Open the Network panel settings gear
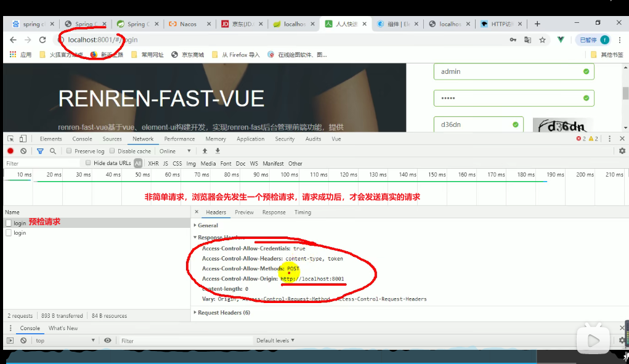The image size is (629, 364). [622, 151]
